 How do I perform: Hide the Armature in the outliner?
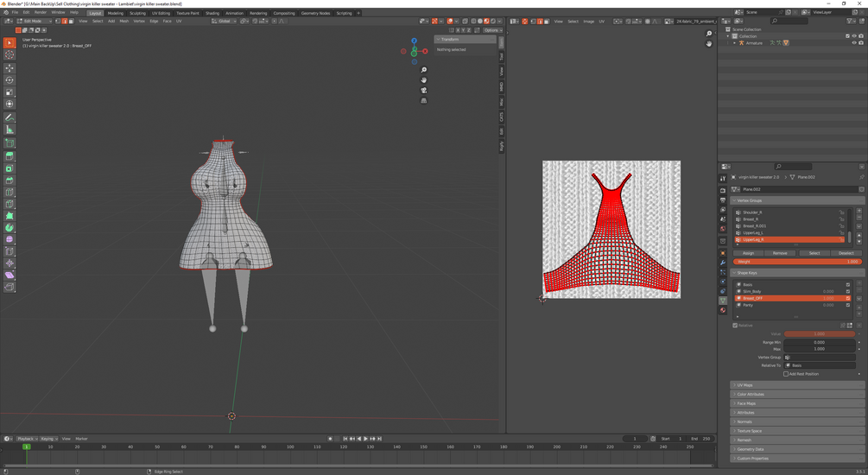coord(854,42)
